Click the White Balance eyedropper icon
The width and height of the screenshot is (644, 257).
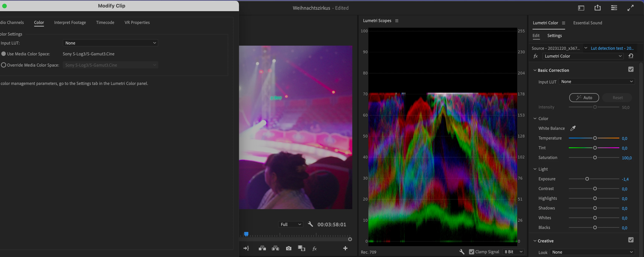pyautogui.click(x=573, y=128)
